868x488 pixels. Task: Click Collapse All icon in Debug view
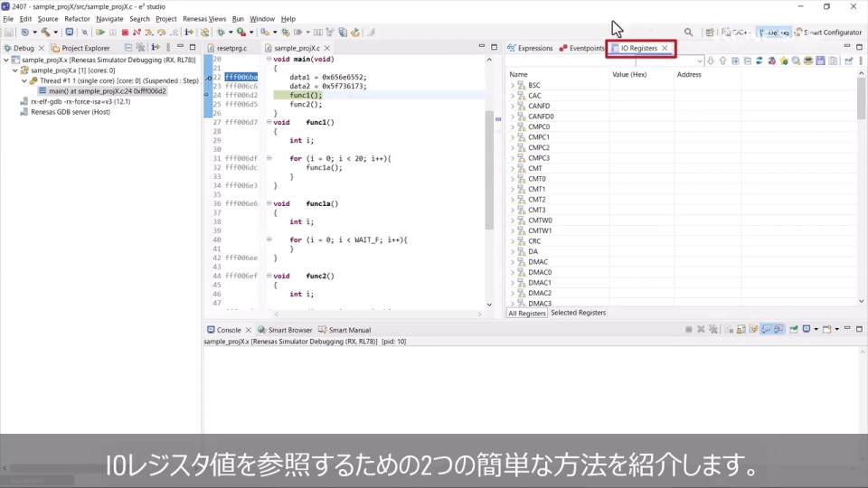(127, 48)
